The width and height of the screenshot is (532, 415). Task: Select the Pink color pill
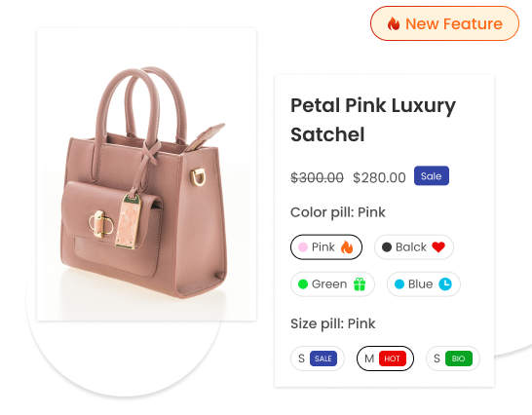coord(326,247)
